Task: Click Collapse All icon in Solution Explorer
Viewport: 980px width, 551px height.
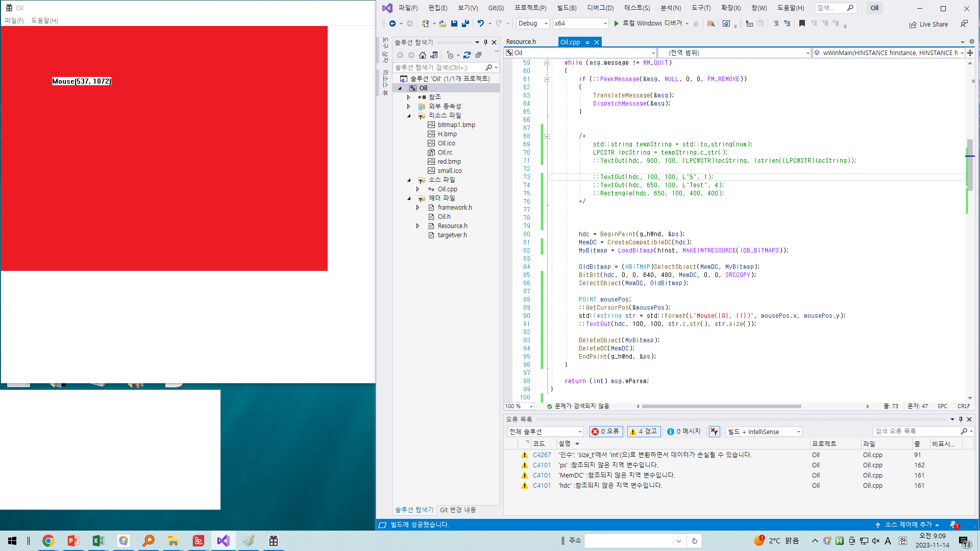Action: (x=478, y=55)
